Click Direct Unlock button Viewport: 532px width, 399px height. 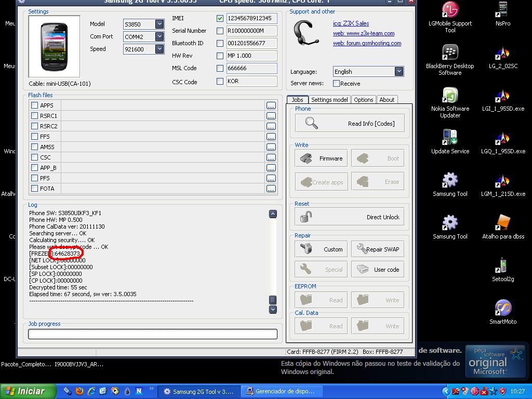pyautogui.click(x=350, y=217)
